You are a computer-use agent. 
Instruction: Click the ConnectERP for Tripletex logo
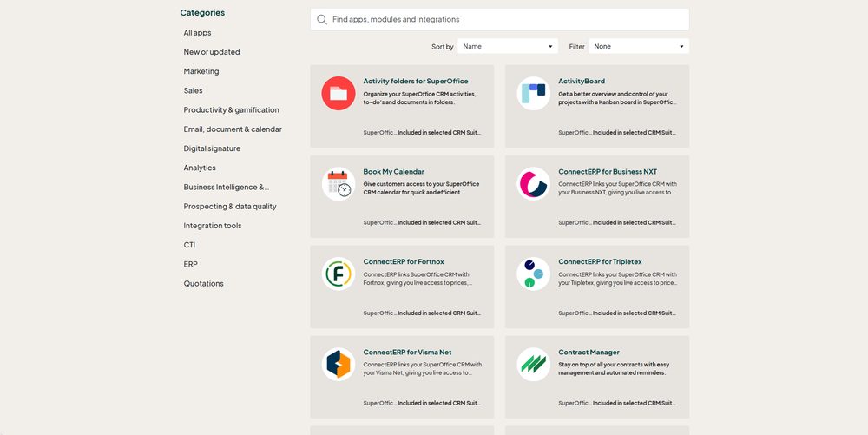[534, 274]
